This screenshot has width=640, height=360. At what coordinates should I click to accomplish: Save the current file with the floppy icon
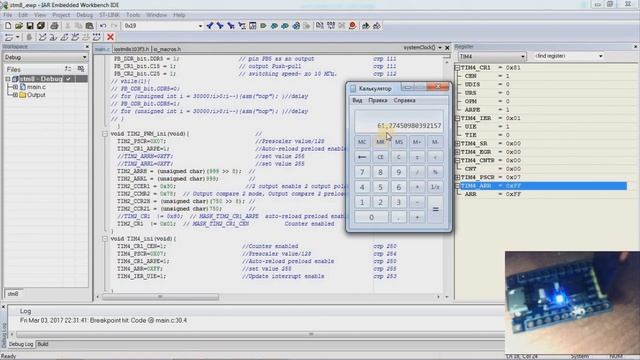30,26
